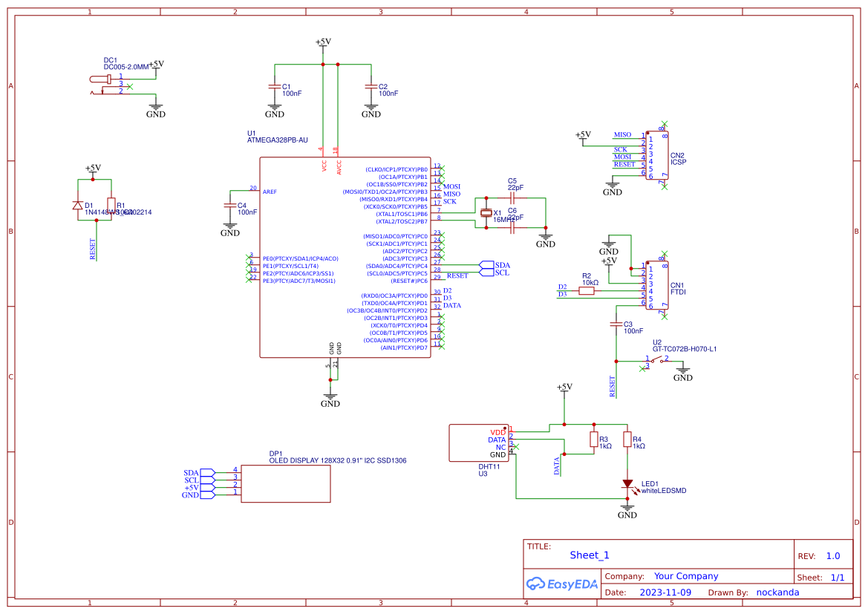
Task: Click the MOSI net label at pin 15
Action: 451,186
